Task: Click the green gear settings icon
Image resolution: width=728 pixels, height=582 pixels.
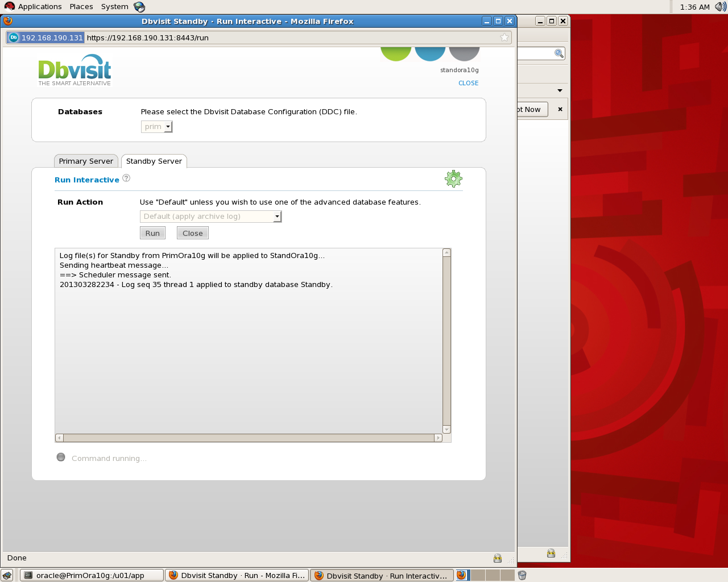Action: (x=453, y=179)
